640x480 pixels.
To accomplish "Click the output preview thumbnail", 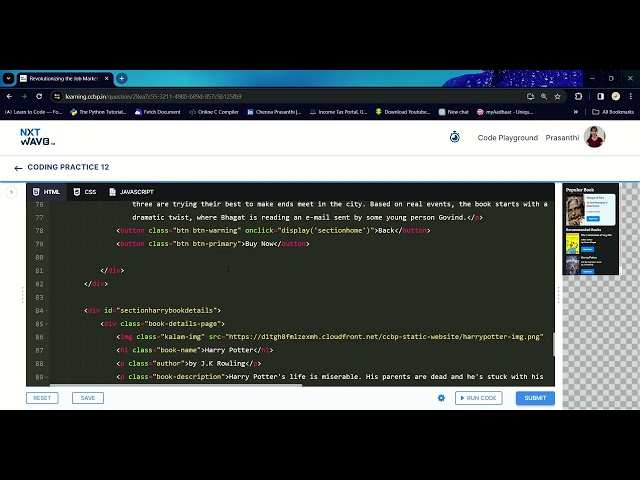I will [591, 229].
